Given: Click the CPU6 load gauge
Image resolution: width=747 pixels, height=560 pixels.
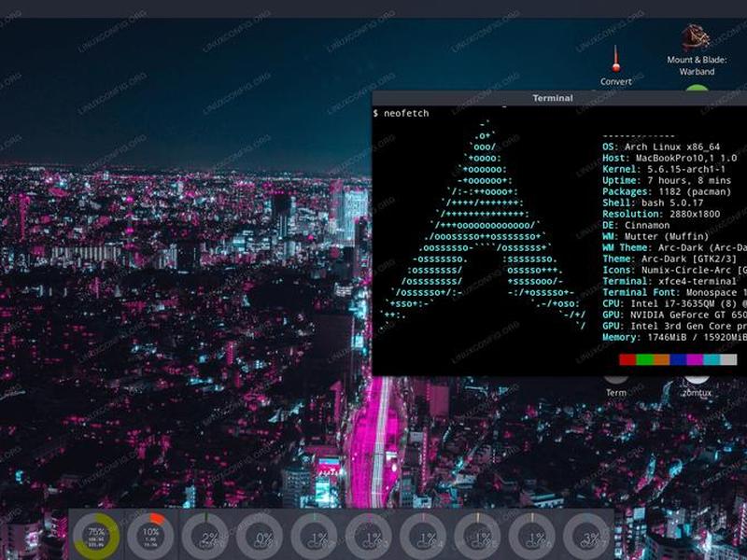Looking at the screenshot, I should pyautogui.click(x=531, y=536).
